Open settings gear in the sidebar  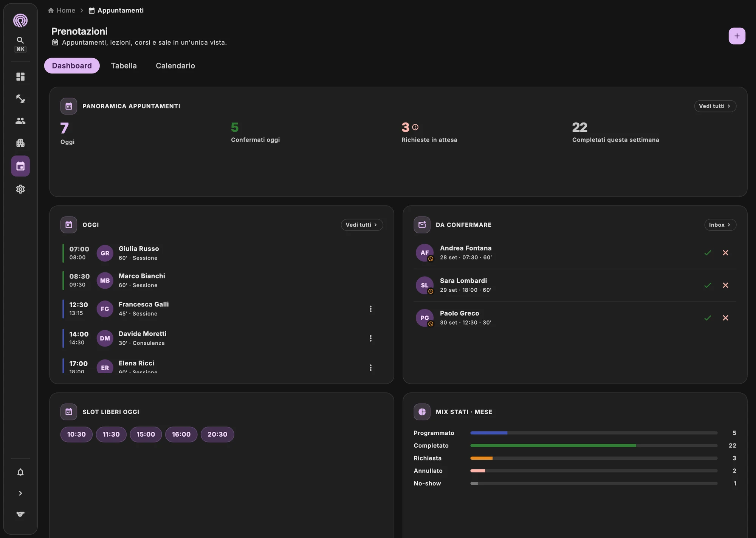[20, 189]
